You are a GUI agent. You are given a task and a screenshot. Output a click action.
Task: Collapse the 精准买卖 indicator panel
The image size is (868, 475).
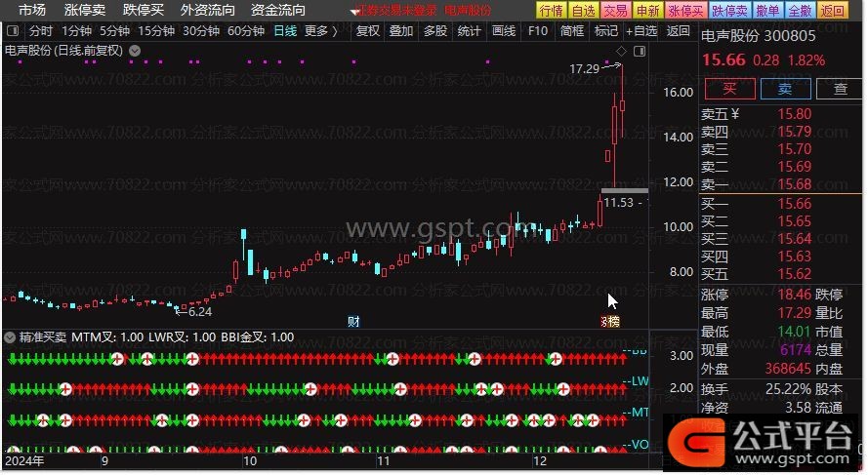(x=10, y=336)
